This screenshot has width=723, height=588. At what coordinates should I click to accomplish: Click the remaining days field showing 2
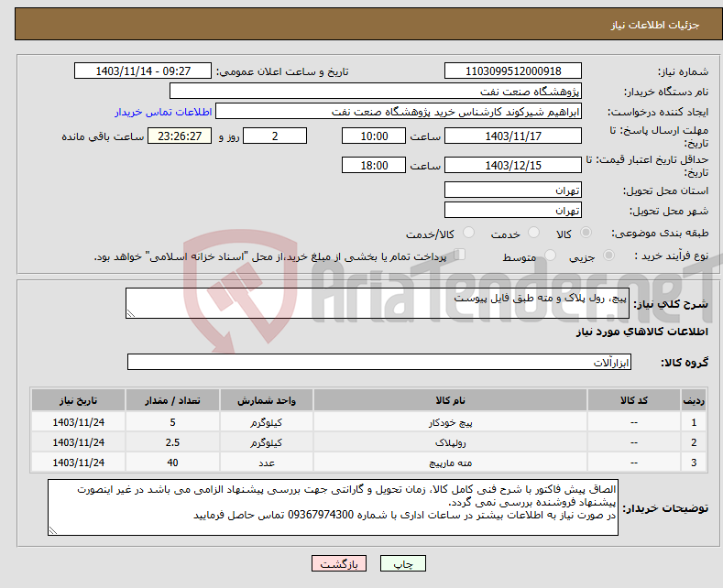click(275, 136)
